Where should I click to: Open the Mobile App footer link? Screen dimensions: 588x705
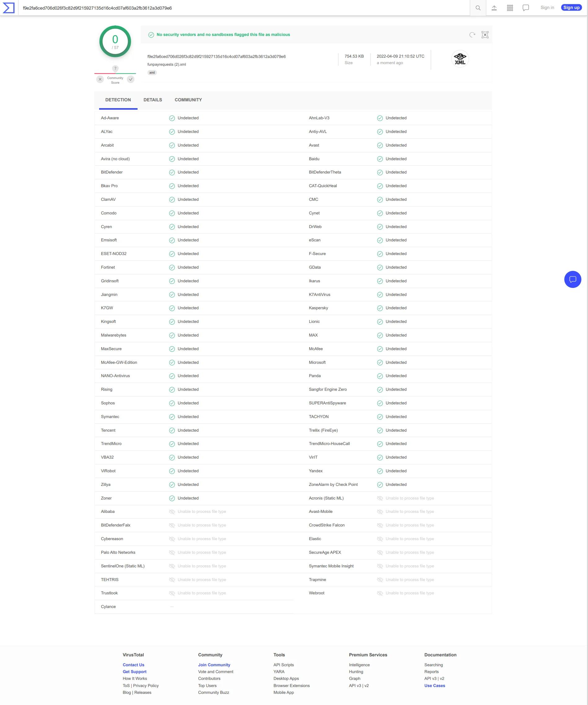(x=283, y=692)
